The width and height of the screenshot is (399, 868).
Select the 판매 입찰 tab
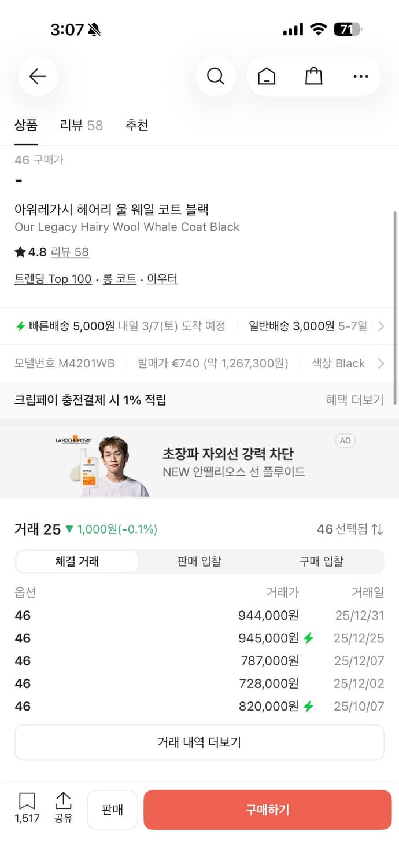click(x=199, y=561)
